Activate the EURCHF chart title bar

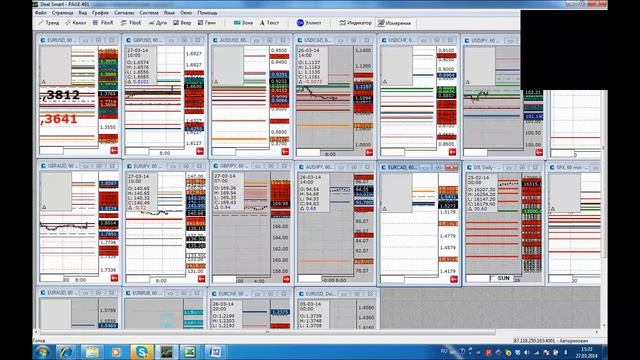[x=250, y=293]
